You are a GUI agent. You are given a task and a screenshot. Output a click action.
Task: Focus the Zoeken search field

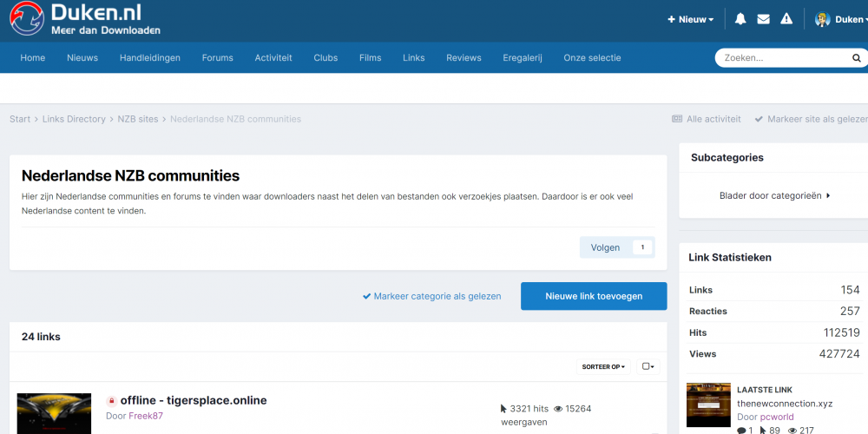781,58
